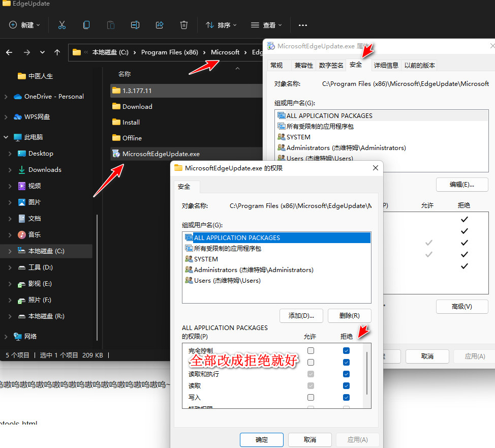Open the Download folder in file list
This screenshot has width=495, height=448.
(186, 106)
